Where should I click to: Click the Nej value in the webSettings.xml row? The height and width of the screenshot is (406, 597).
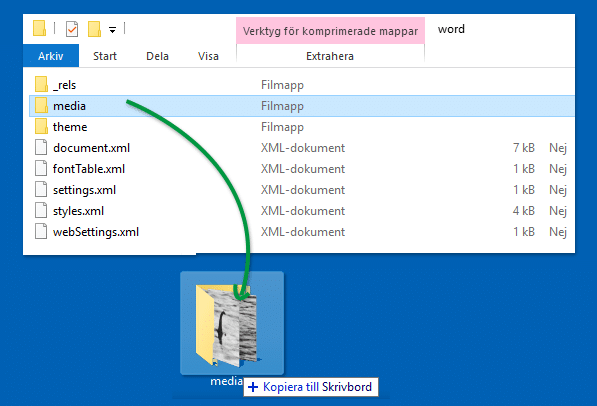pos(558,232)
